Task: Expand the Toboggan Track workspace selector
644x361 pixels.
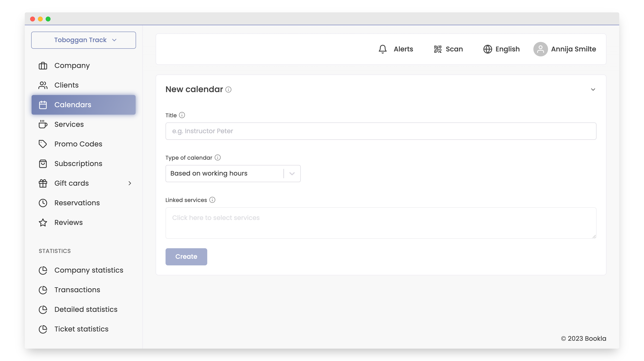Action: (x=84, y=40)
